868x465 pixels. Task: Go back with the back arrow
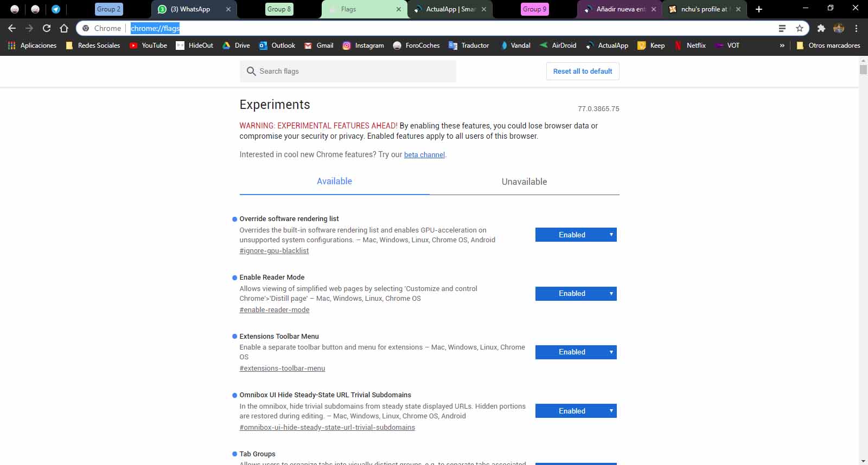[12, 28]
